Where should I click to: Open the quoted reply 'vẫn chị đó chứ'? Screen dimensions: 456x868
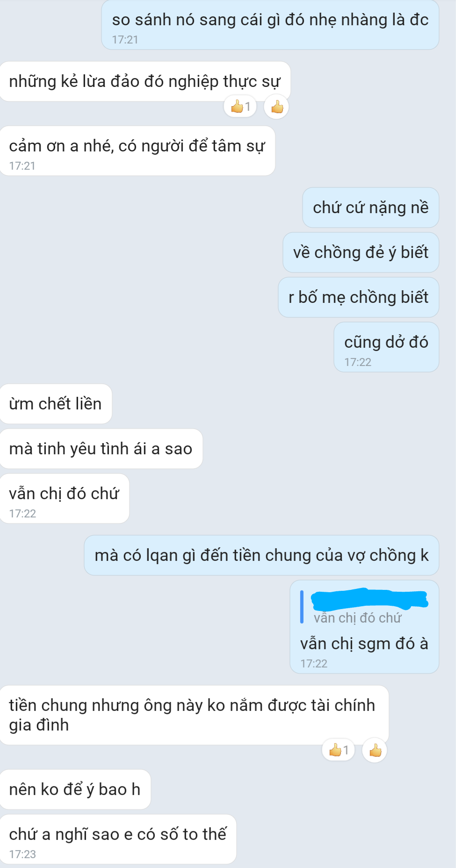(358, 618)
